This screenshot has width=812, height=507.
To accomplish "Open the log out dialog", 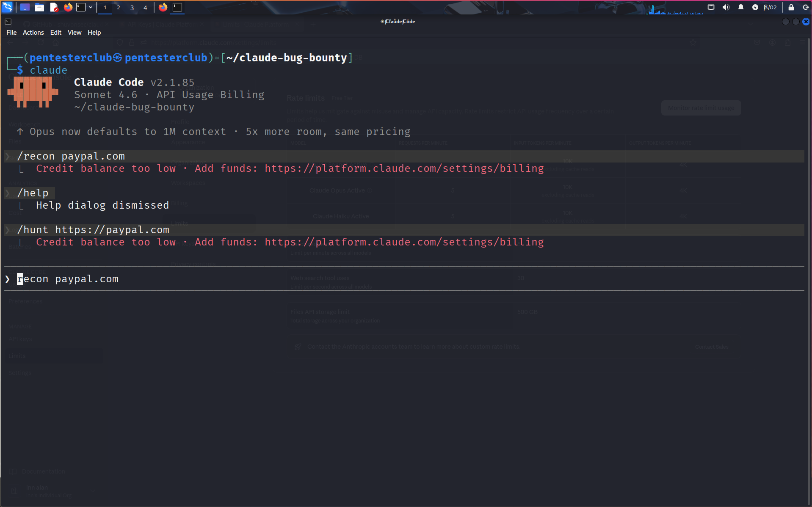I will 806,7.
